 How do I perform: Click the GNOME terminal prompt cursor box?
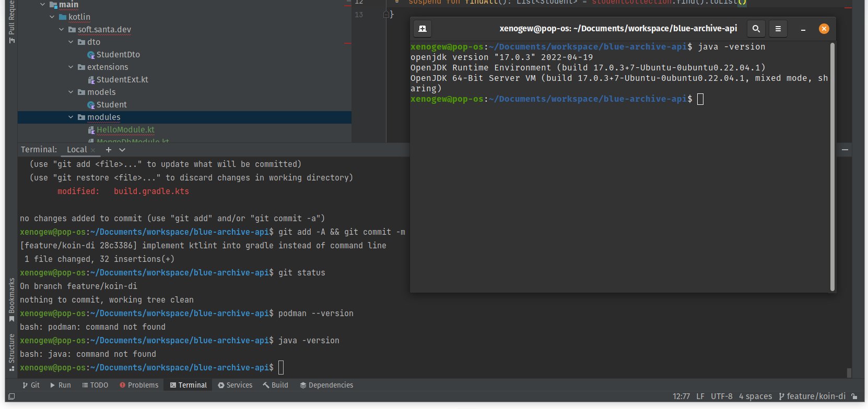tap(700, 99)
